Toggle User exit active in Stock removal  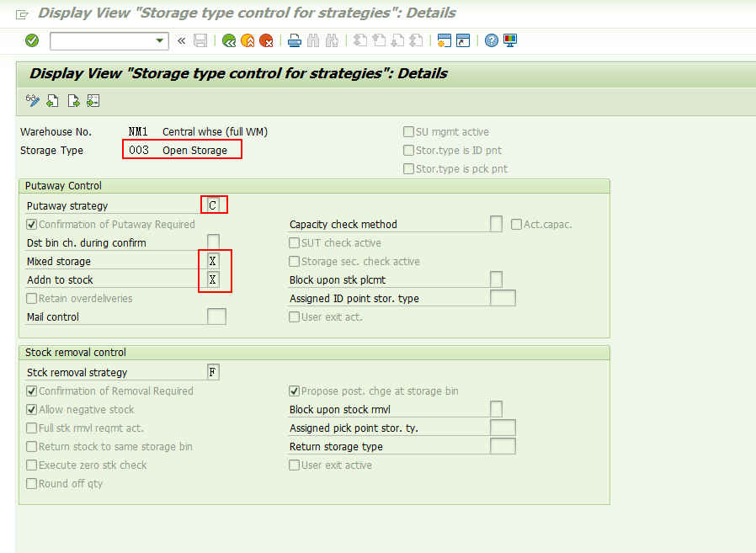pos(294,465)
